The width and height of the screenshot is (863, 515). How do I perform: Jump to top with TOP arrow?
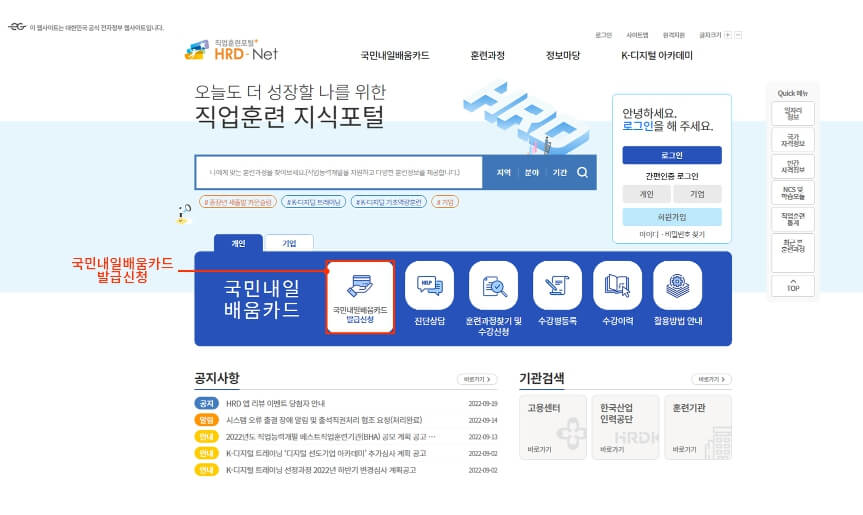pyautogui.click(x=793, y=286)
